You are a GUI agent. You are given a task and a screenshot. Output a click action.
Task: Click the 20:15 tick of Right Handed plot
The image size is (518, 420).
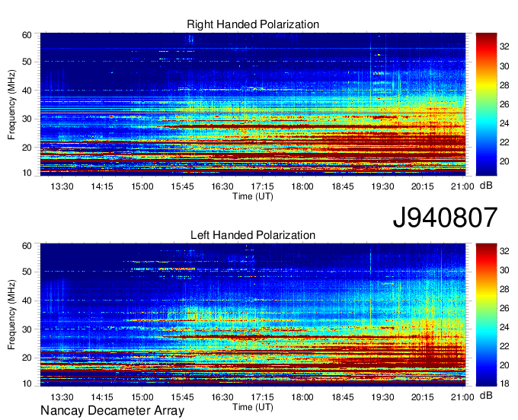(x=423, y=186)
